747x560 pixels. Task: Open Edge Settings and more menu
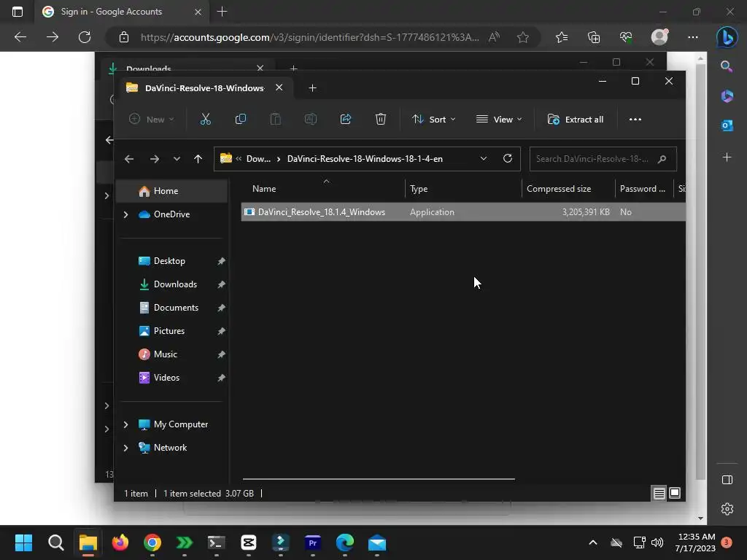point(693,37)
